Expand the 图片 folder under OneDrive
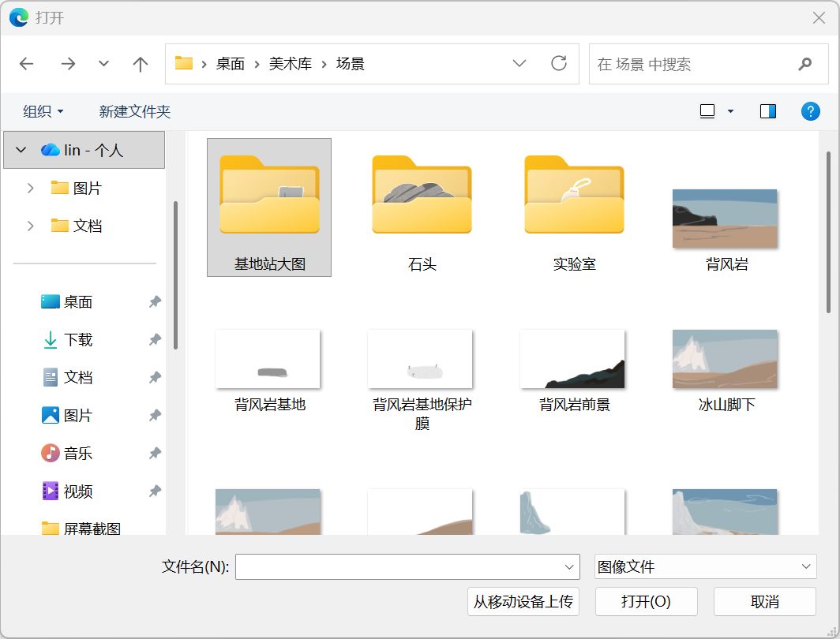 (31, 188)
